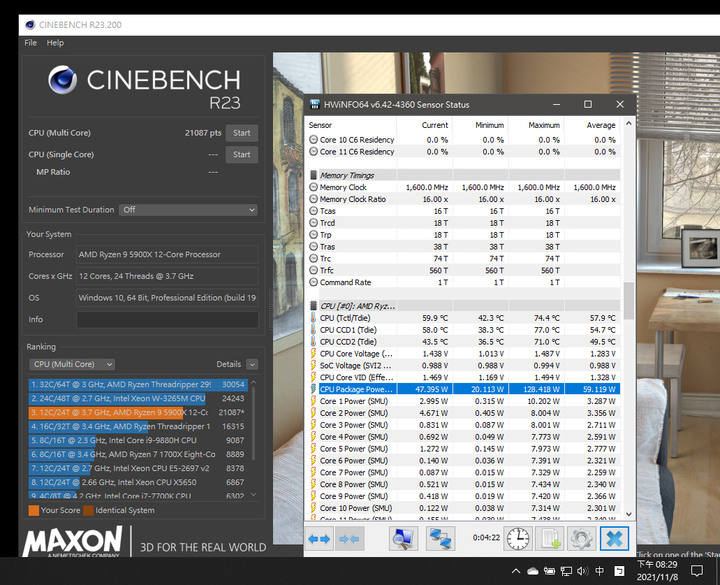Click the Minimum column header
This screenshot has height=585, width=720.
click(480, 125)
